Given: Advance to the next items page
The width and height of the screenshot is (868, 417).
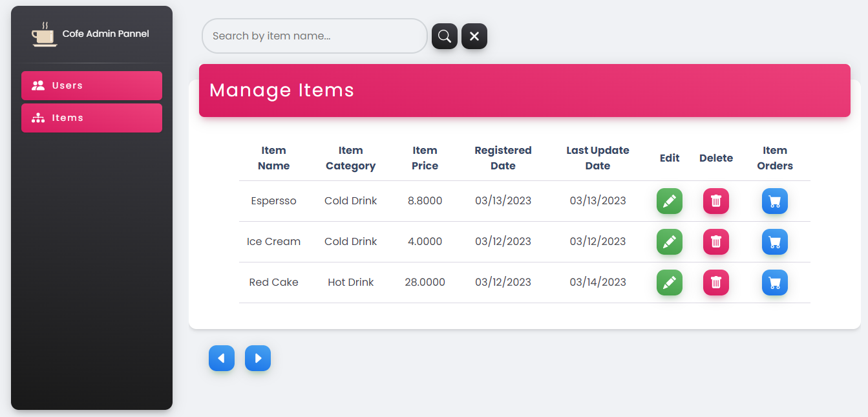Looking at the screenshot, I should (x=258, y=358).
